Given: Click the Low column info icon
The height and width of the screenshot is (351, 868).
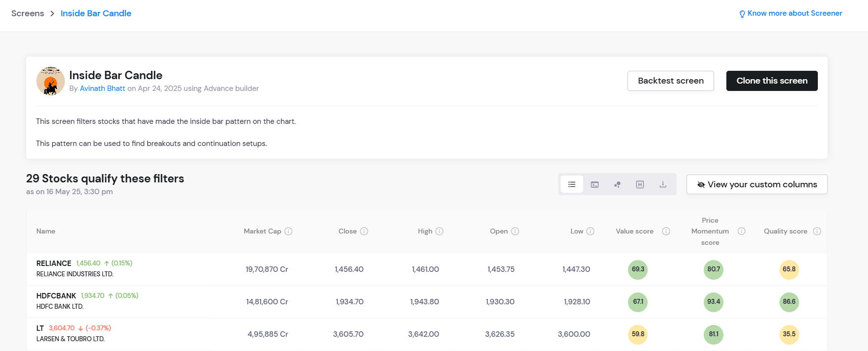Looking at the screenshot, I should (x=591, y=231).
